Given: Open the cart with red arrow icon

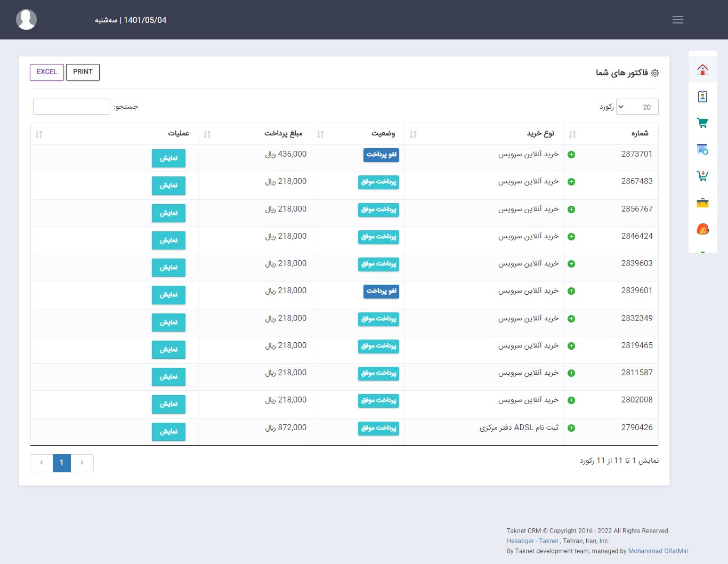Looking at the screenshot, I should click(x=702, y=176).
